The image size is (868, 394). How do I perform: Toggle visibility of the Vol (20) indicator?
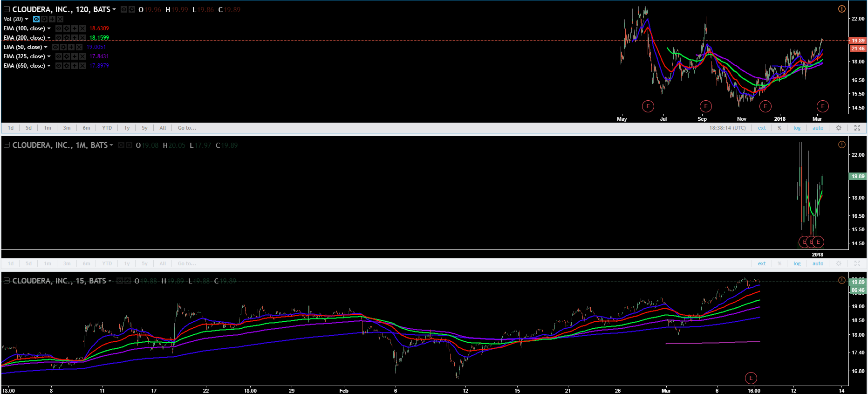36,19
